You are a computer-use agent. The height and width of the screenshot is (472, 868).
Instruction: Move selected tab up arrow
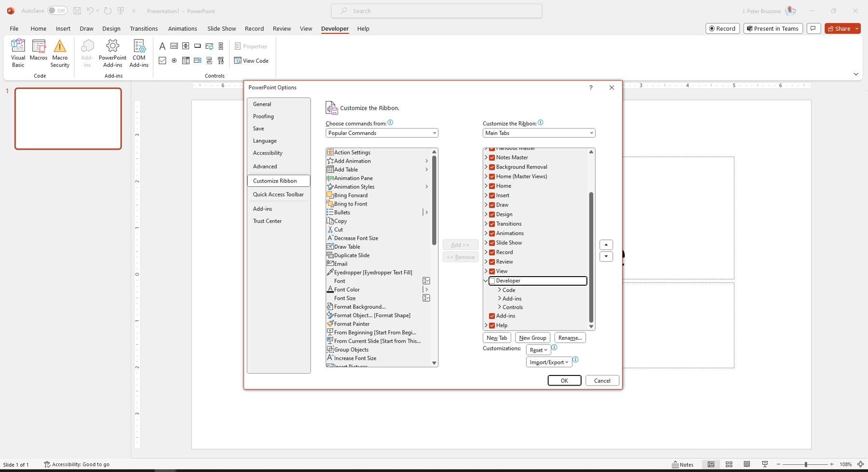click(606, 245)
